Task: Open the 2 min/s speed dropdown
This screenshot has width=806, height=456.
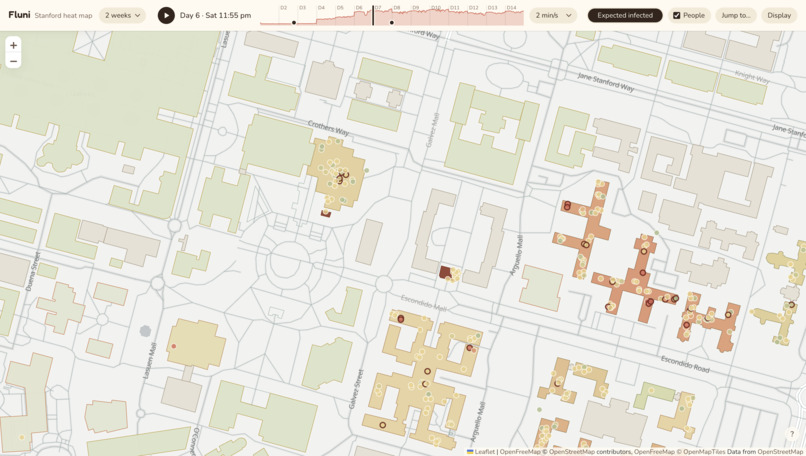Action: (553, 15)
